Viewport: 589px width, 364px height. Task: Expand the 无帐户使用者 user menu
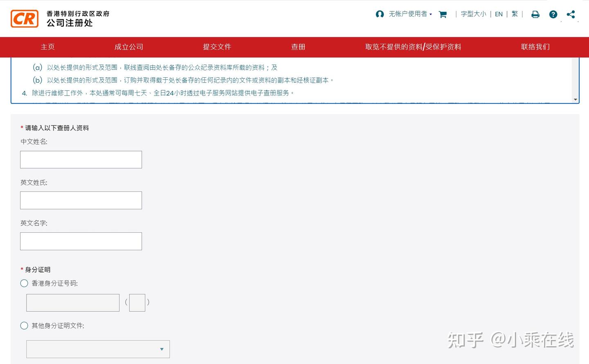408,14
